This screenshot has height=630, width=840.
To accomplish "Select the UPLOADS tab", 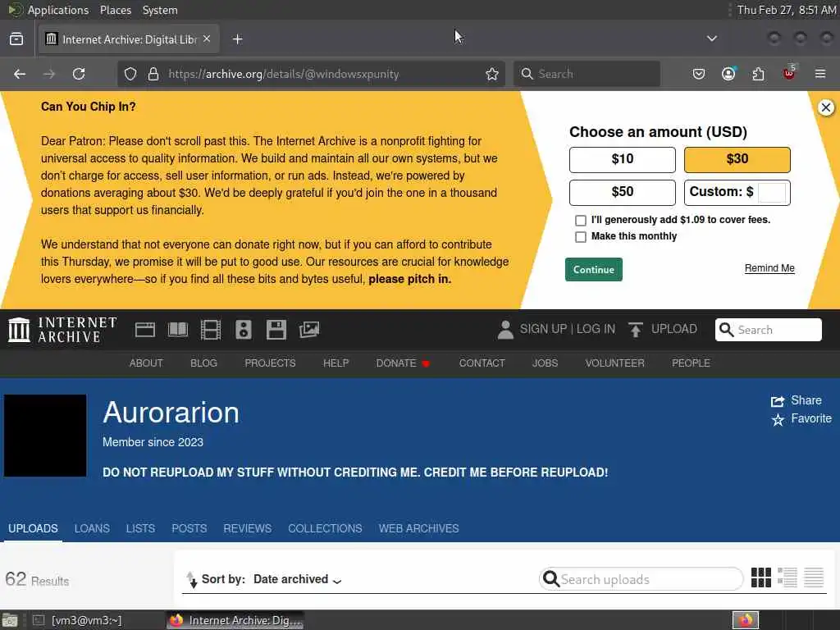I will tap(33, 529).
